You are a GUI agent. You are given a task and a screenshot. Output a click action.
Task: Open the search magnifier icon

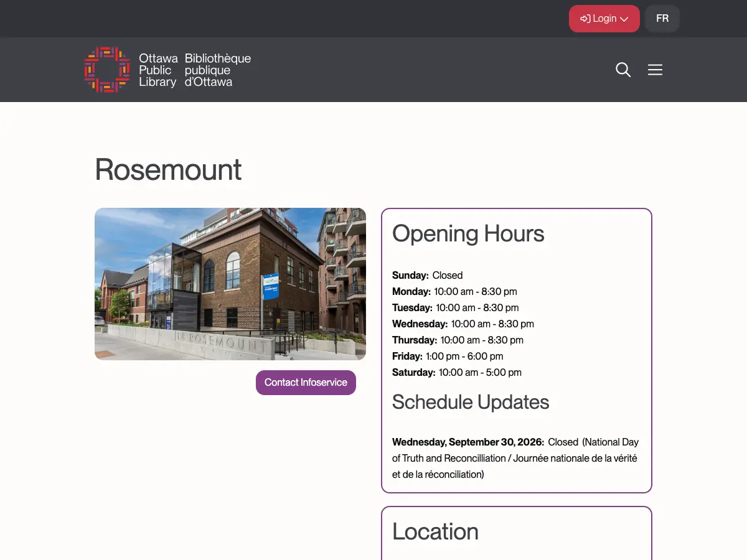click(x=623, y=70)
